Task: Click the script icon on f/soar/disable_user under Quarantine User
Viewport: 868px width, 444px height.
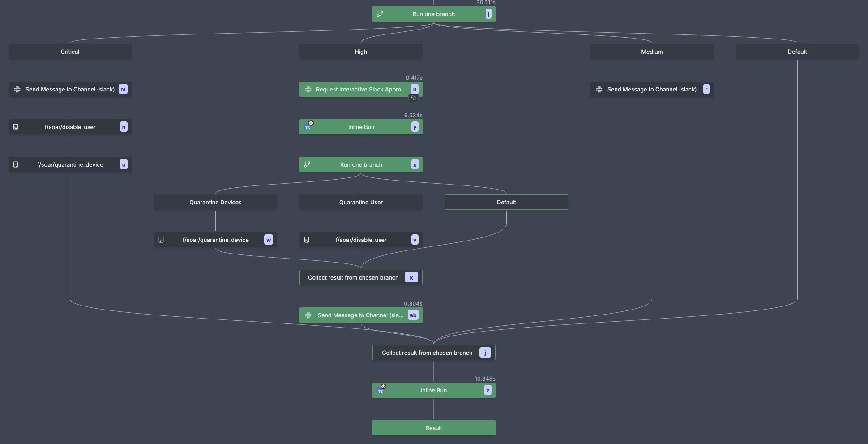Action: tap(307, 240)
